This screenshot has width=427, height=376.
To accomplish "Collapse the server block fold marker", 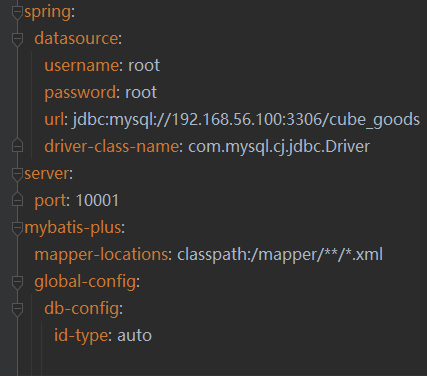I will click(17, 174).
